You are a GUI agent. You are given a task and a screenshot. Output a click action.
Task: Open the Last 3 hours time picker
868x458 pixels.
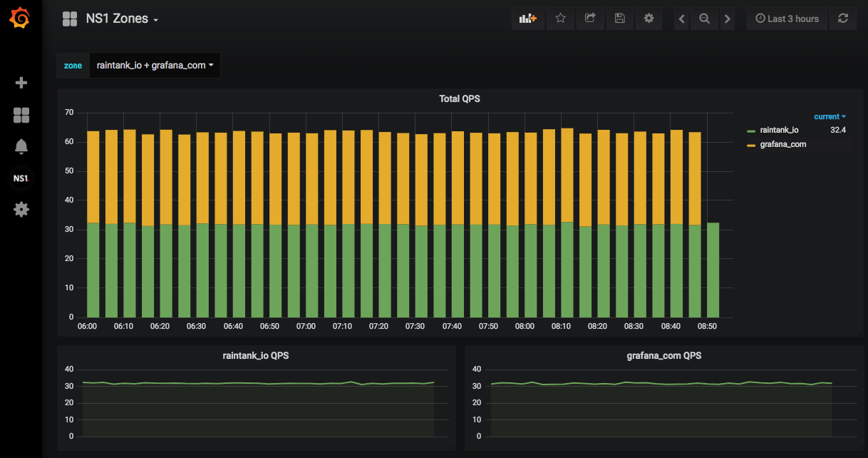(787, 19)
